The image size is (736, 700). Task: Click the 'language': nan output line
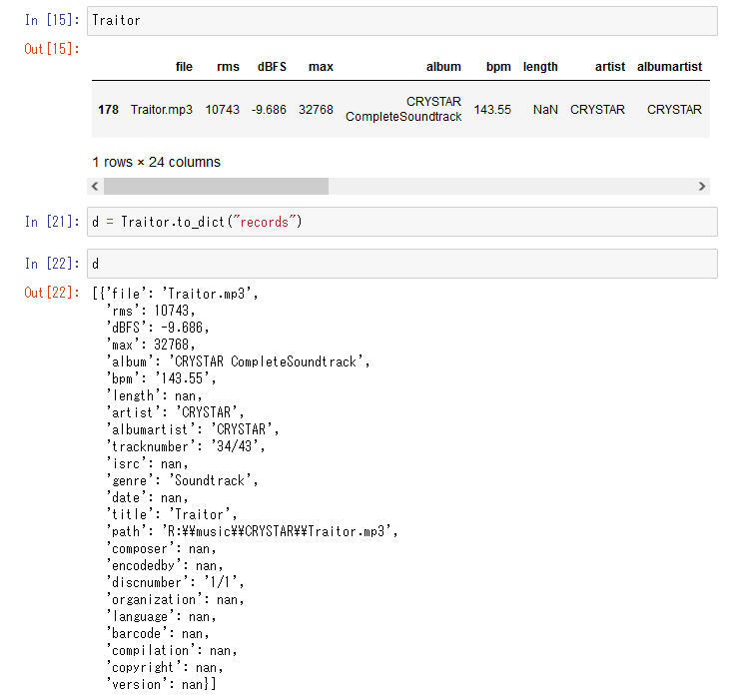click(x=161, y=616)
